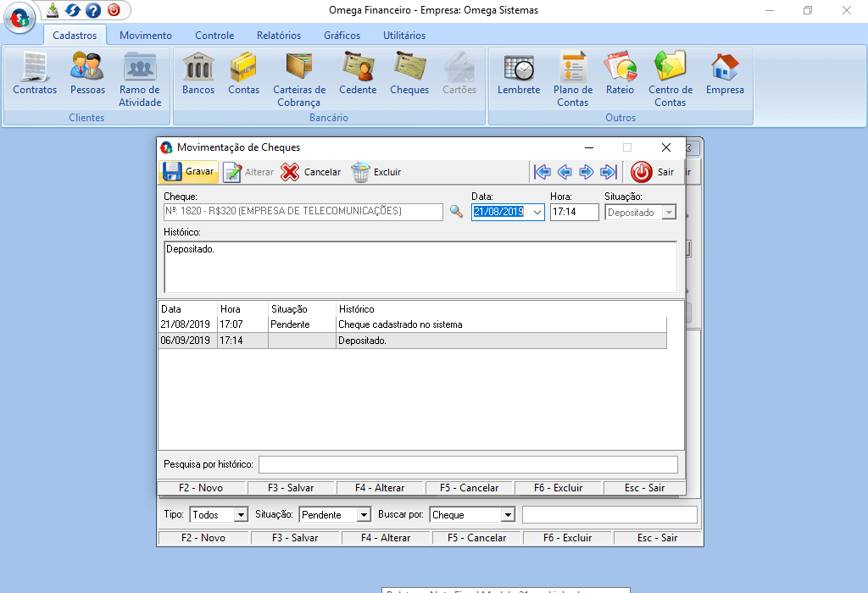This screenshot has height=593, width=868.
Task: Expand the Buscar por Cheque dropdown
Action: tap(508, 515)
